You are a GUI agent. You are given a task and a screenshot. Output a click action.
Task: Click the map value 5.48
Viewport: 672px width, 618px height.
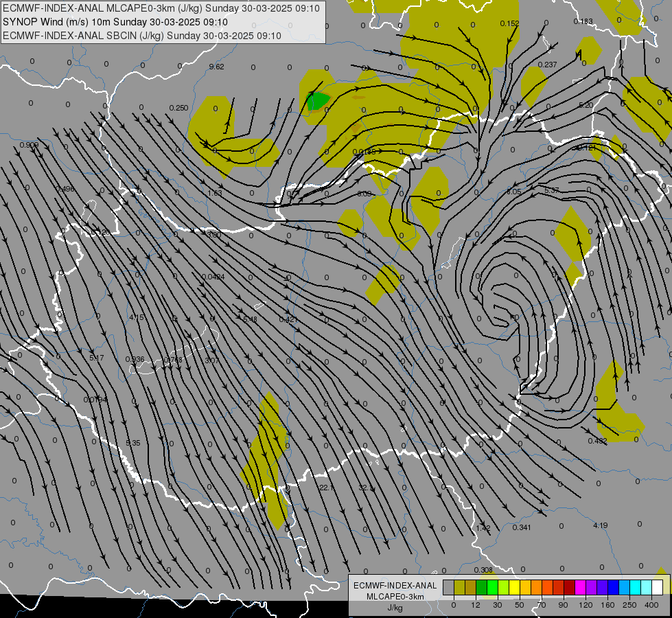[250, 319]
